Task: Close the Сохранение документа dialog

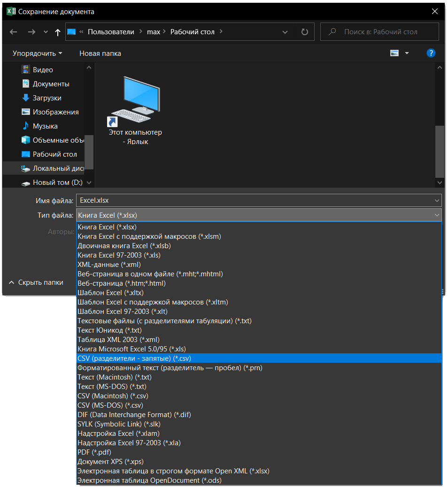Action: tap(435, 11)
